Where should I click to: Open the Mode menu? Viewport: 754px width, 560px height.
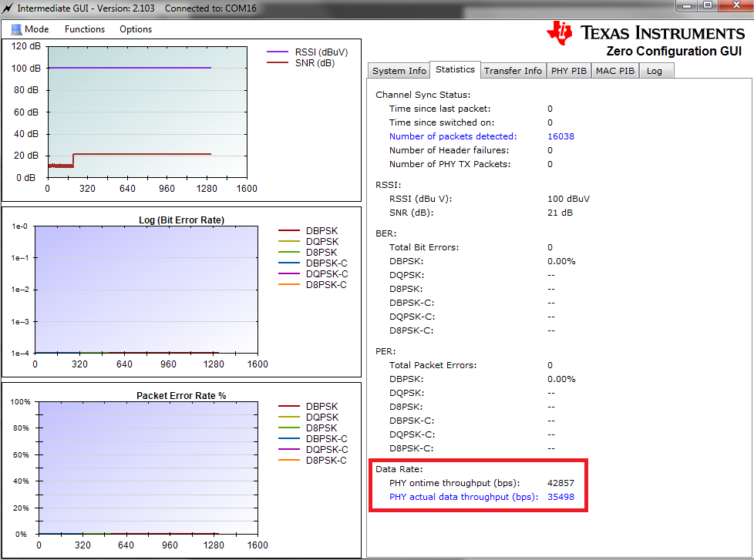tap(35, 29)
